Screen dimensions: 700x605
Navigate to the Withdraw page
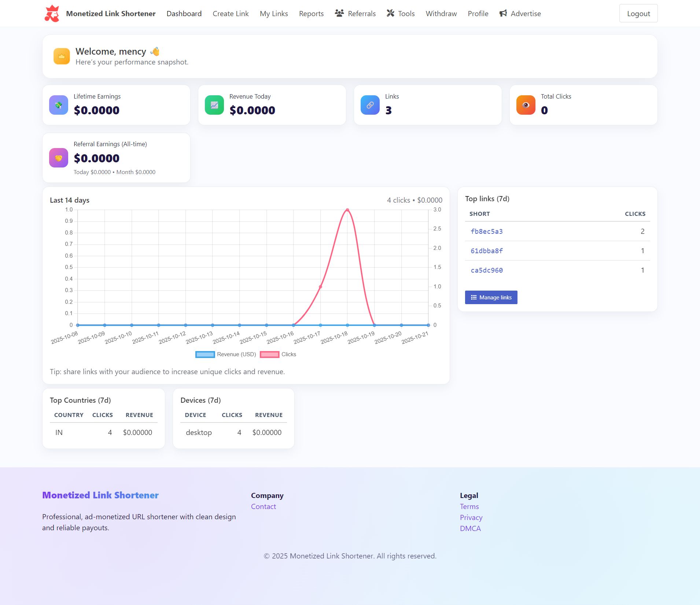pos(441,14)
